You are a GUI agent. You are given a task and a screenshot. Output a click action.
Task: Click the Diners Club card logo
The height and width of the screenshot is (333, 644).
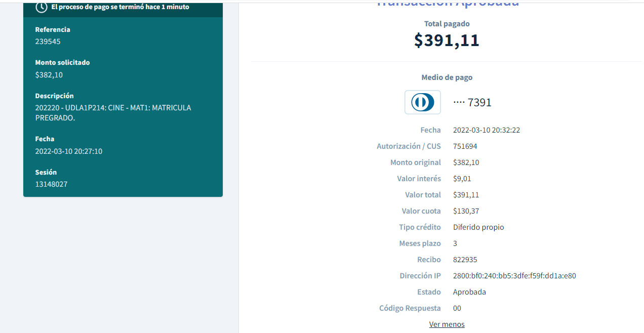click(x=422, y=102)
